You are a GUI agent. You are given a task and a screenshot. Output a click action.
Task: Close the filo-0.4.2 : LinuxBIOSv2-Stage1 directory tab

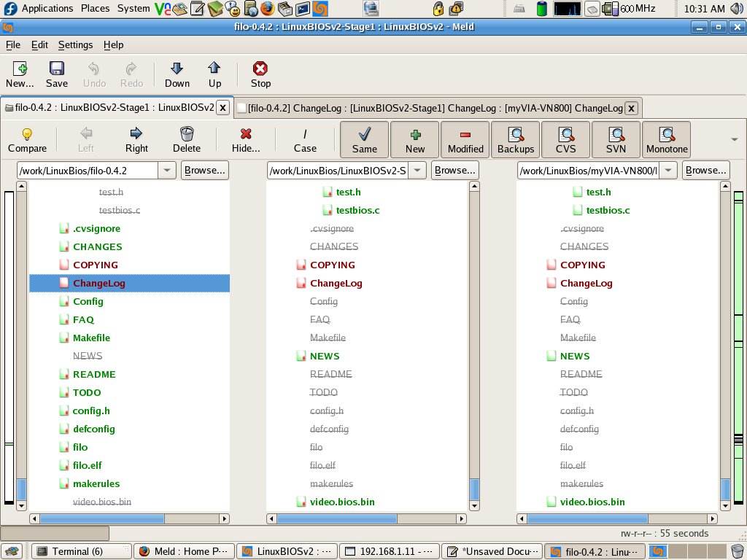pyautogui.click(x=222, y=108)
